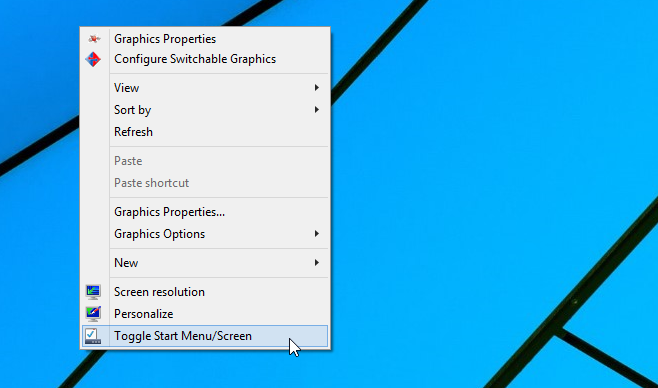
Task: Expand the View submenu arrow
Action: point(317,88)
